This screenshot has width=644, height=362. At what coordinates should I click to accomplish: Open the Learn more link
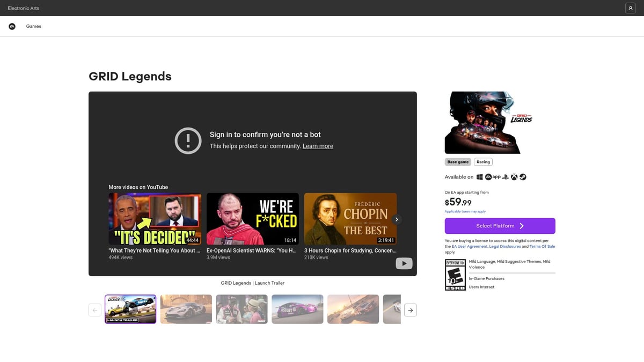click(x=318, y=146)
